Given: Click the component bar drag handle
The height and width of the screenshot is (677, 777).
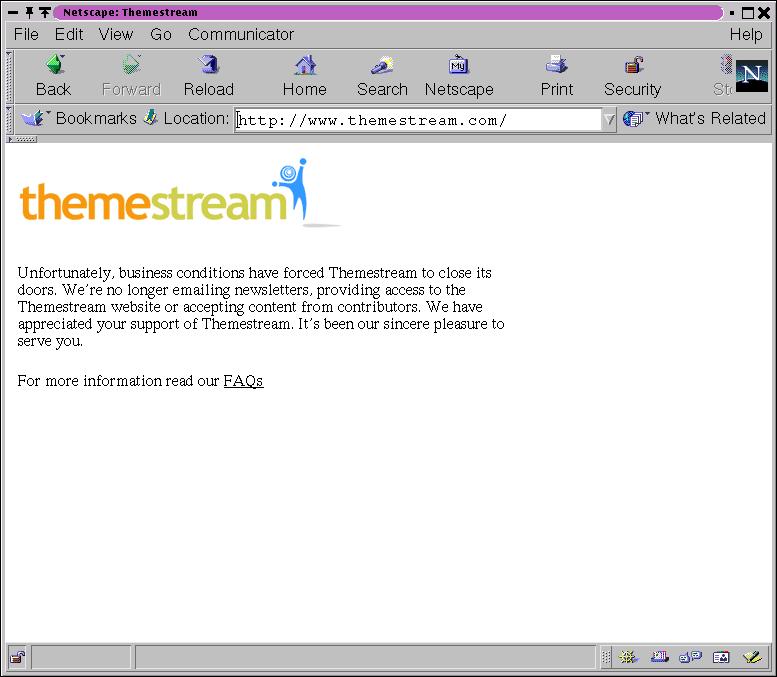Looking at the screenshot, I should coord(606,658).
